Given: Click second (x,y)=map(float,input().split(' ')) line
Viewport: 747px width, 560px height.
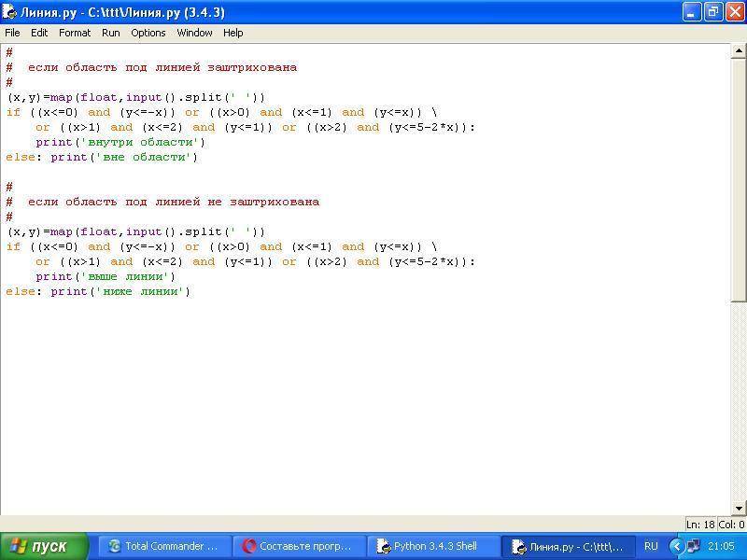Looking at the screenshot, I should pyautogui.click(x=135, y=231).
